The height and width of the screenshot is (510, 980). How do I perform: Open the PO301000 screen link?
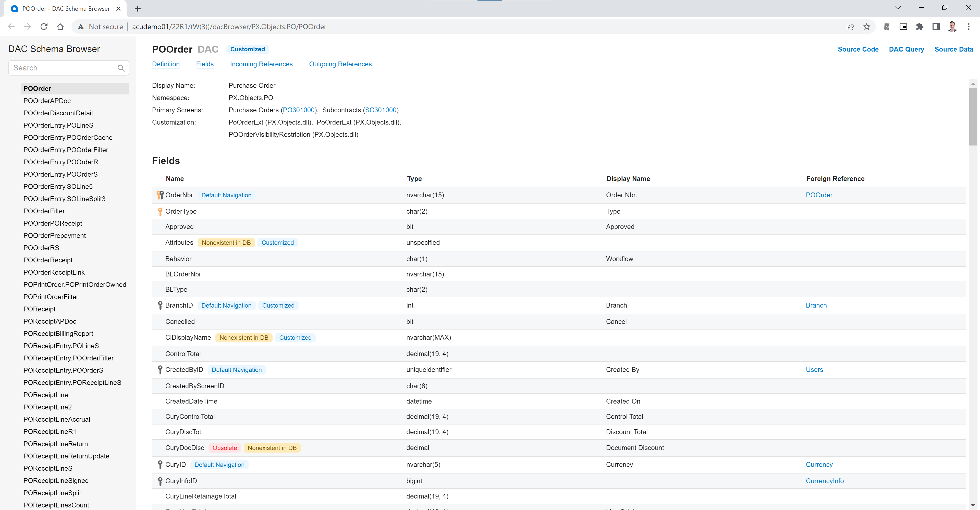(299, 110)
